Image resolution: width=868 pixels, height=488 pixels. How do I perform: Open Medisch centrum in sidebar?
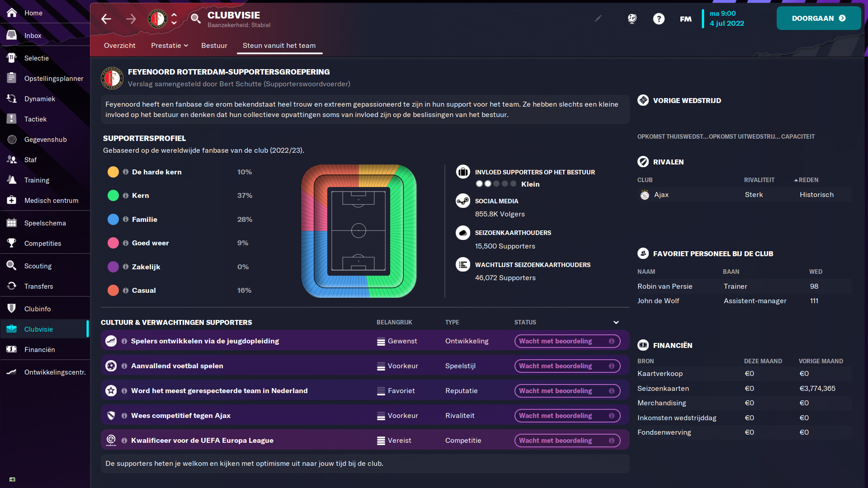[51, 200]
